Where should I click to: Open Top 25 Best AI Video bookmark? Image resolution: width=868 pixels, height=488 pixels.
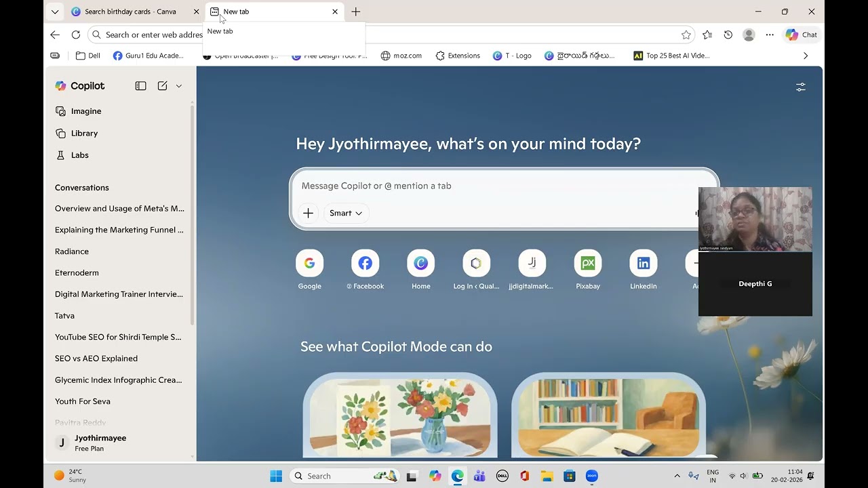click(x=671, y=56)
